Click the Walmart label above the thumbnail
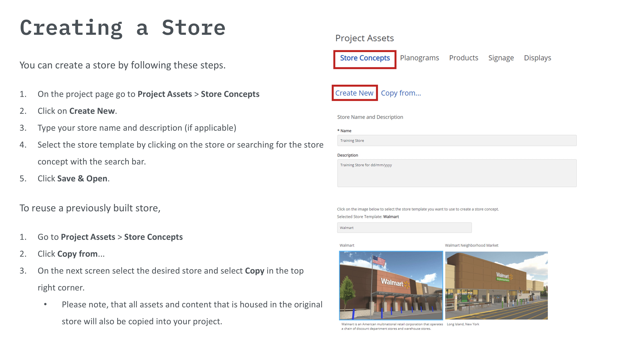This screenshot has height=362, width=644. [347, 245]
